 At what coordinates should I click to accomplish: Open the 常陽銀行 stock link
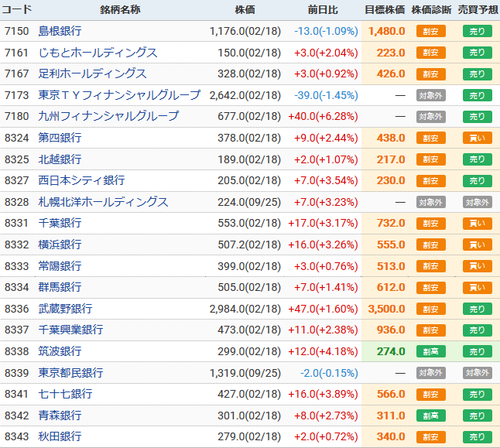coord(60,266)
